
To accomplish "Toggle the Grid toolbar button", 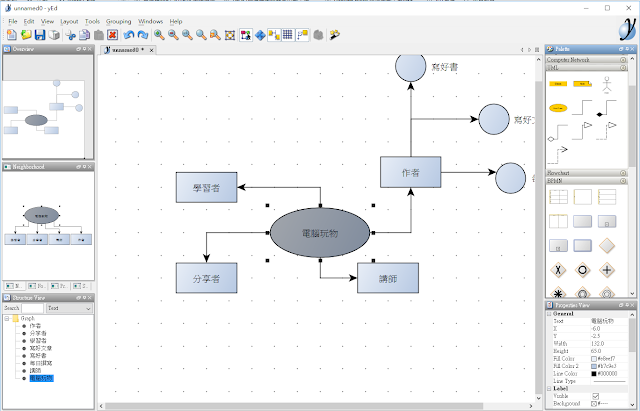I will click(288, 35).
